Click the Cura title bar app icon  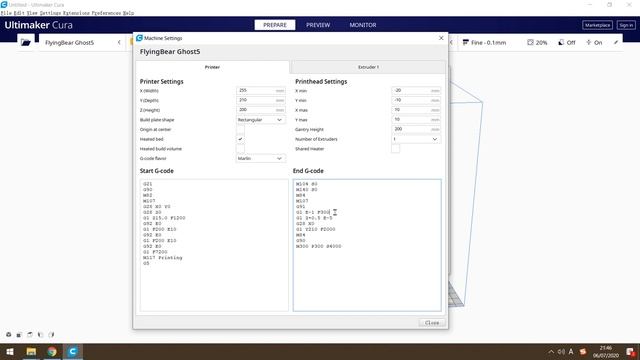[x=4, y=4]
